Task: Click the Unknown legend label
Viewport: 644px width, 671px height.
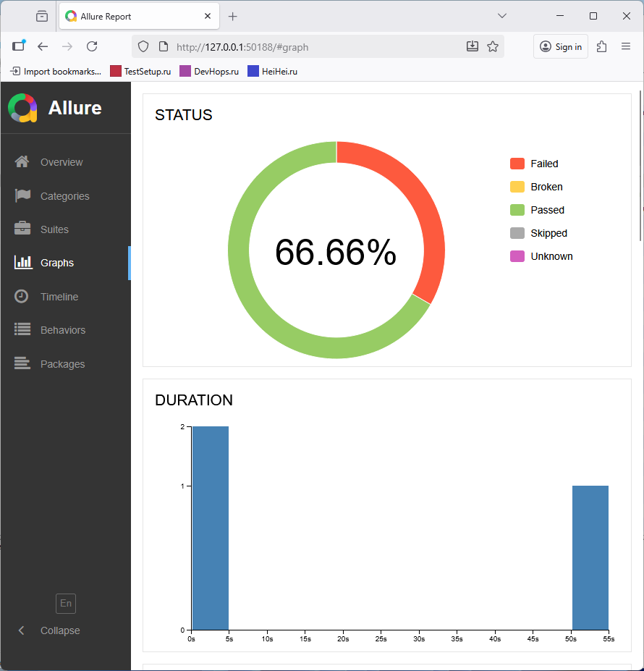Action: tap(551, 256)
